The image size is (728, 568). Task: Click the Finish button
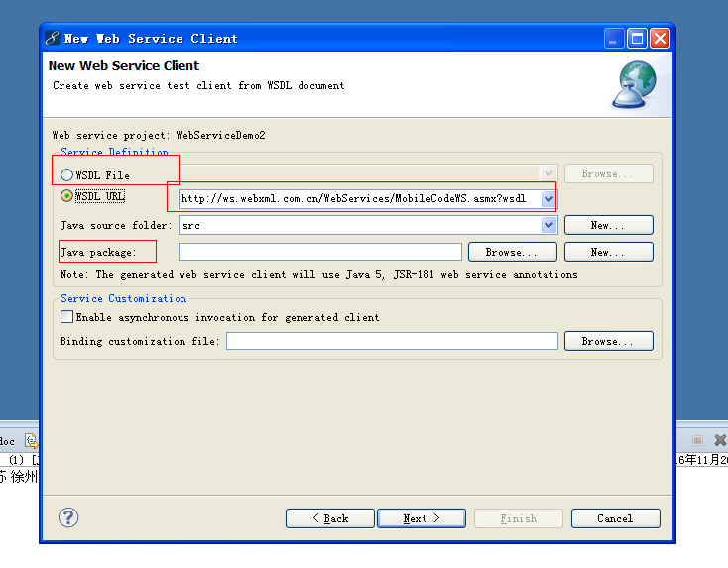pos(519,518)
